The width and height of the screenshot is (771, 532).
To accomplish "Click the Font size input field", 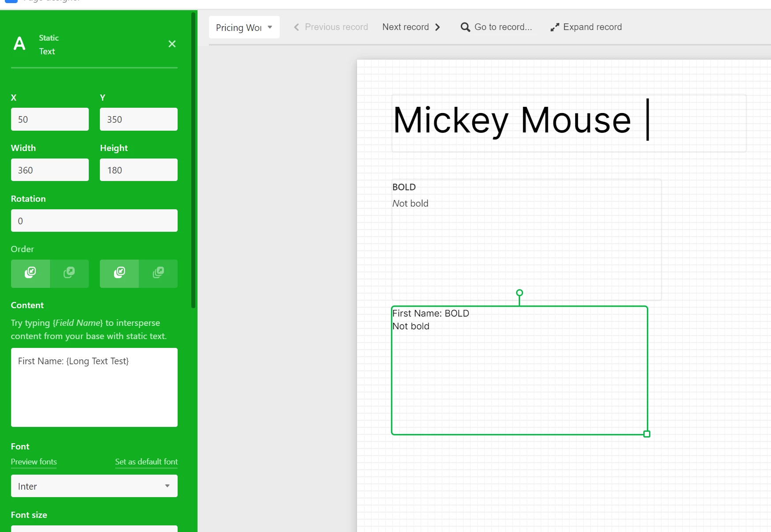I will (x=94, y=528).
